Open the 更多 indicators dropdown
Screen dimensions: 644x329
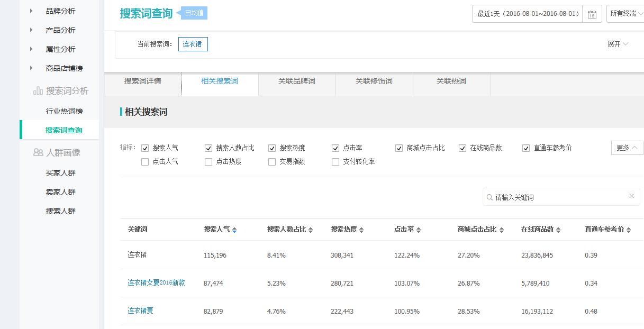[626, 148]
